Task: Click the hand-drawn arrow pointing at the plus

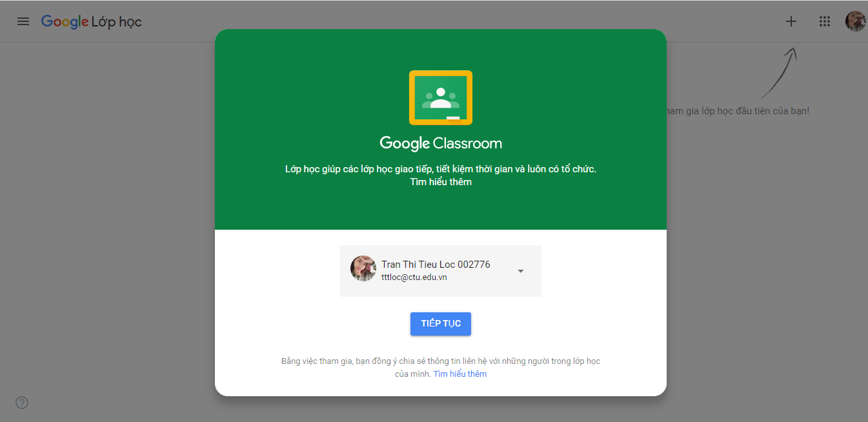Action: point(780,74)
